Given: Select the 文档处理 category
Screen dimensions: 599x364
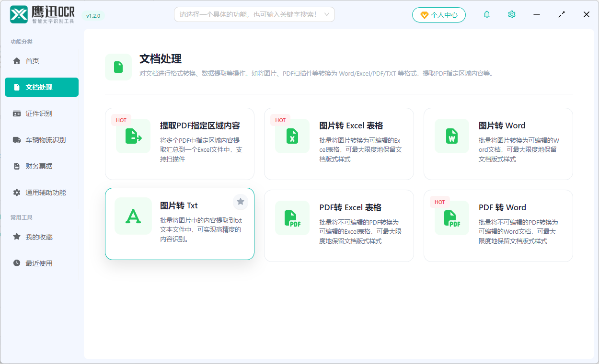Looking at the screenshot, I should point(42,87).
